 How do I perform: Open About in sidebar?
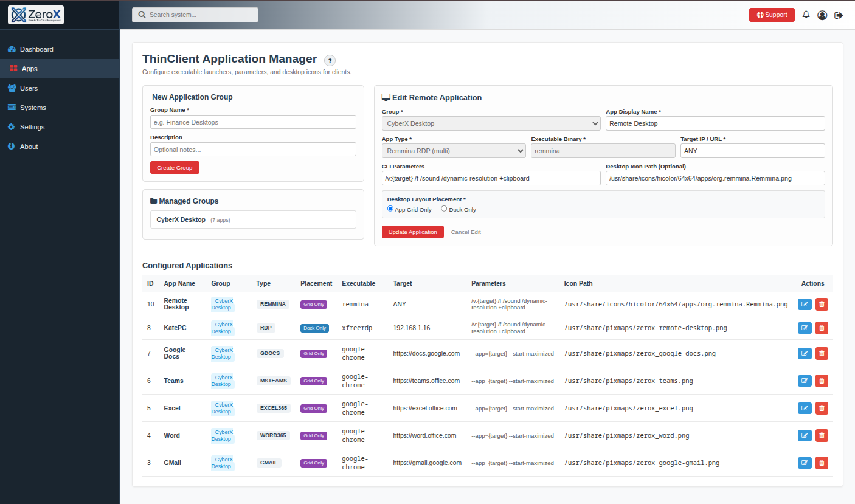click(x=60, y=147)
